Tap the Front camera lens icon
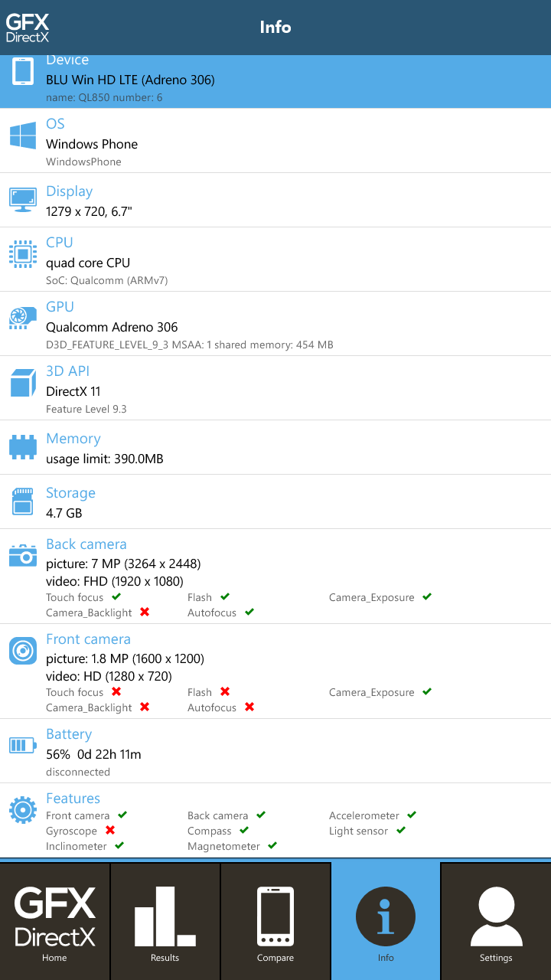 23,652
